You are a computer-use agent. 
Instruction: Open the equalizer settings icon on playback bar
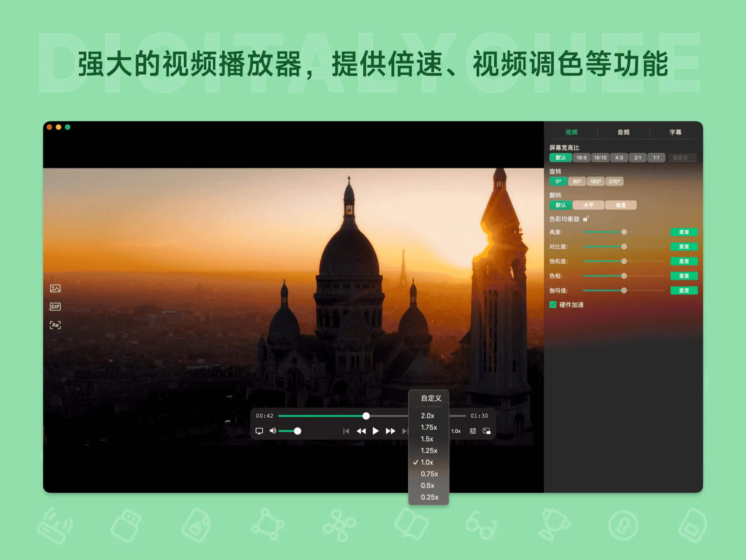473,431
